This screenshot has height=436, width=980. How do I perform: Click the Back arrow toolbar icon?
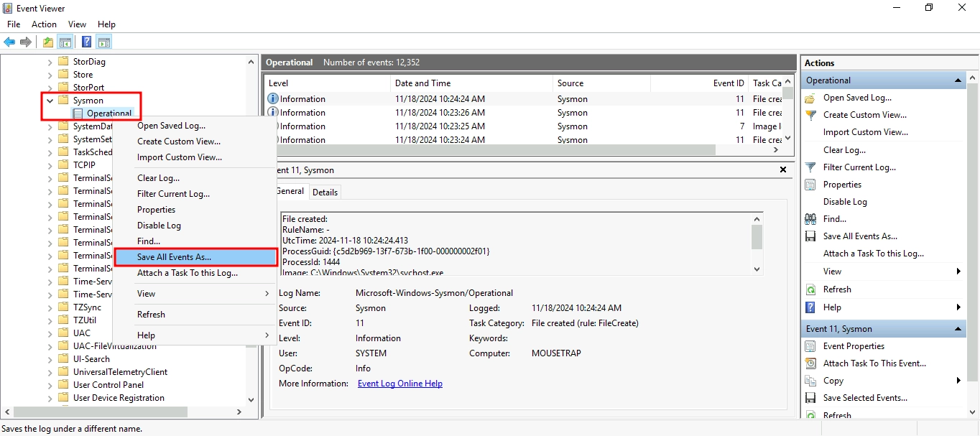click(x=9, y=42)
